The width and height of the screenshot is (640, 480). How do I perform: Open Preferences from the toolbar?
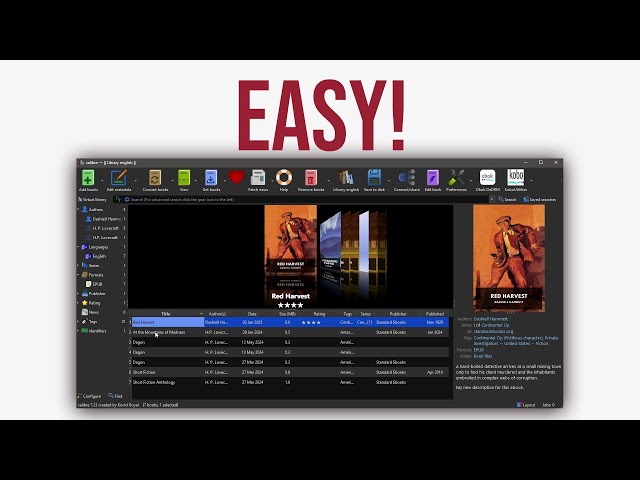(456, 178)
